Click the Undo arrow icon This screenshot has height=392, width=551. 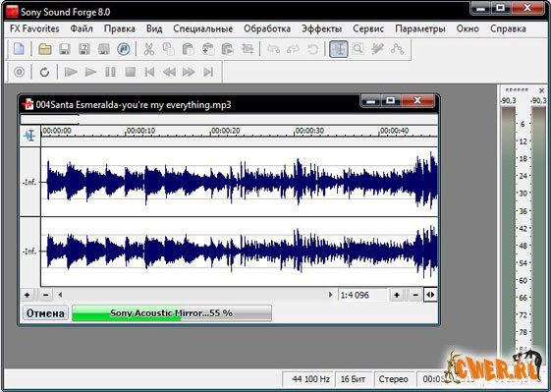[x=273, y=49]
